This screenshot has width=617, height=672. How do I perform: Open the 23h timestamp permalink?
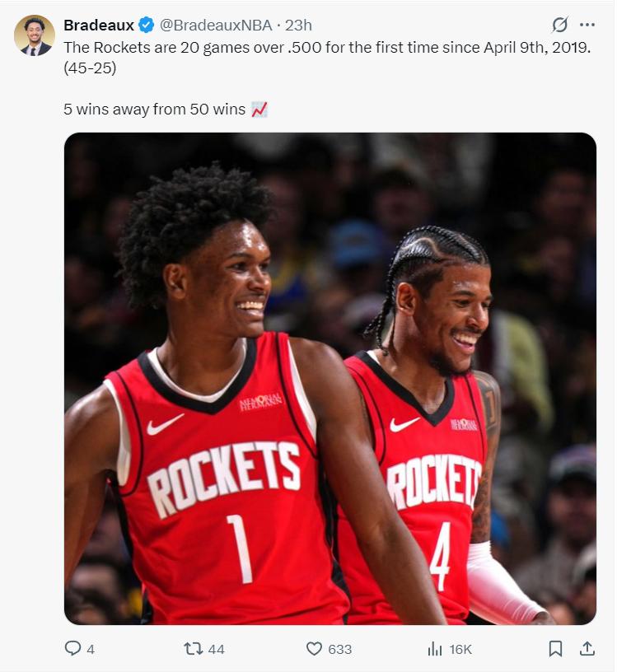(298, 25)
